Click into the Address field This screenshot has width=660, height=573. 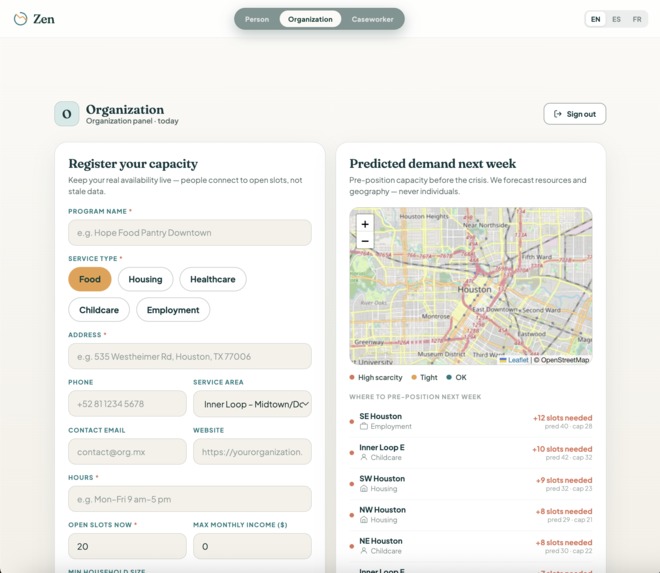pos(190,356)
